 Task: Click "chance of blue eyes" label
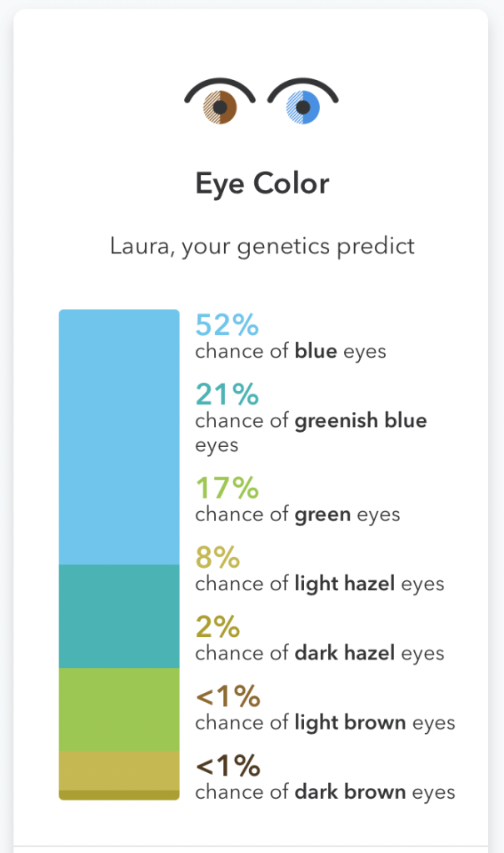(x=291, y=351)
